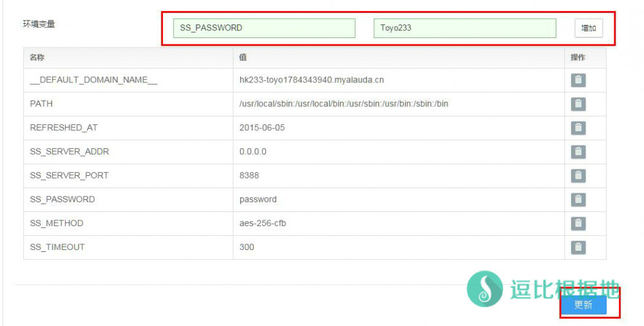The width and height of the screenshot is (644, 326).
Task: Click the aes-256-cfb value cell
Action: point(263,224)
